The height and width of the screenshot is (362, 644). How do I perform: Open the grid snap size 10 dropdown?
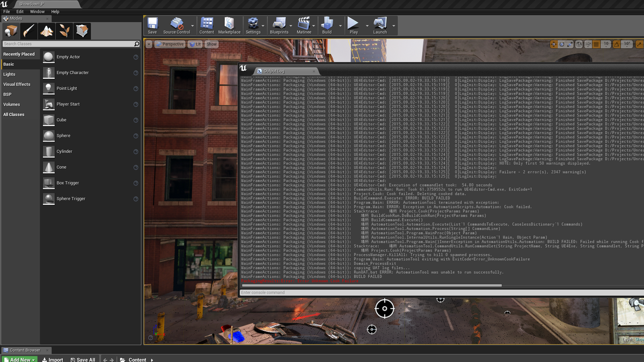pyautogui.click(x=607, y=44)
